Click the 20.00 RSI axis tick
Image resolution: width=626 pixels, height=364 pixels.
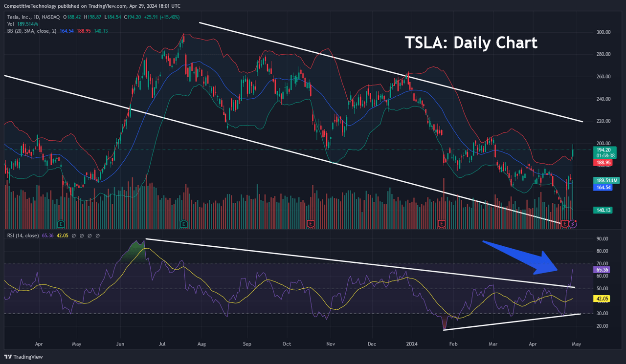pyautogui.click(x=603, y=326)
